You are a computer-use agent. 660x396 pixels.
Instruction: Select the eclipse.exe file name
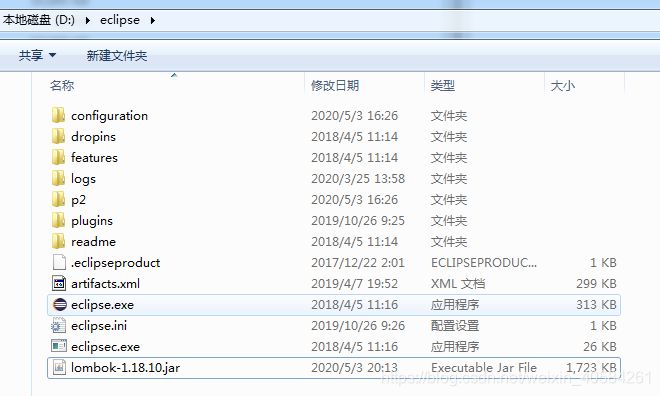click(x=102, y=305)
